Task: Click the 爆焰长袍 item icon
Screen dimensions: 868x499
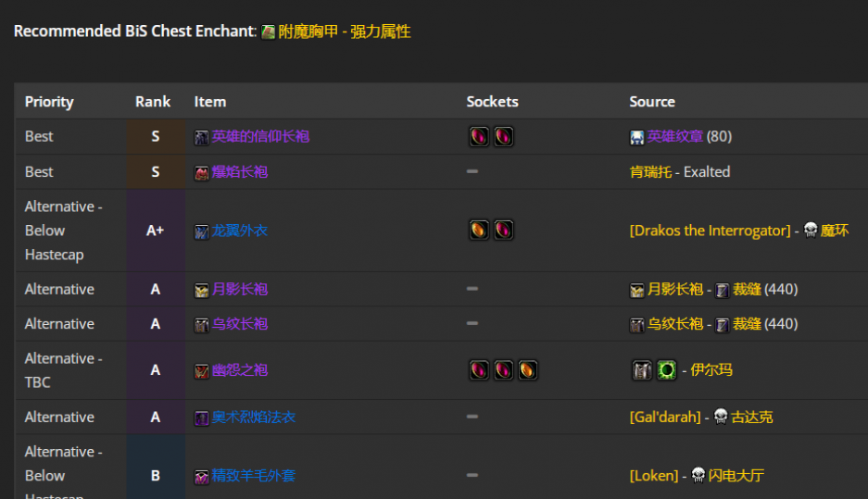Action: pos(201,172)
